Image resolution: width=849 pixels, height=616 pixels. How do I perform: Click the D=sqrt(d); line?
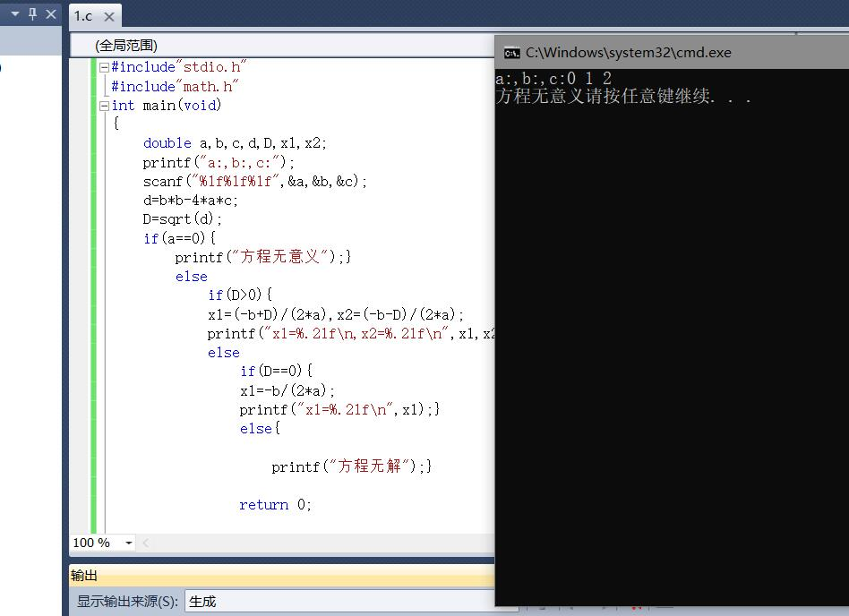(183, 219)
